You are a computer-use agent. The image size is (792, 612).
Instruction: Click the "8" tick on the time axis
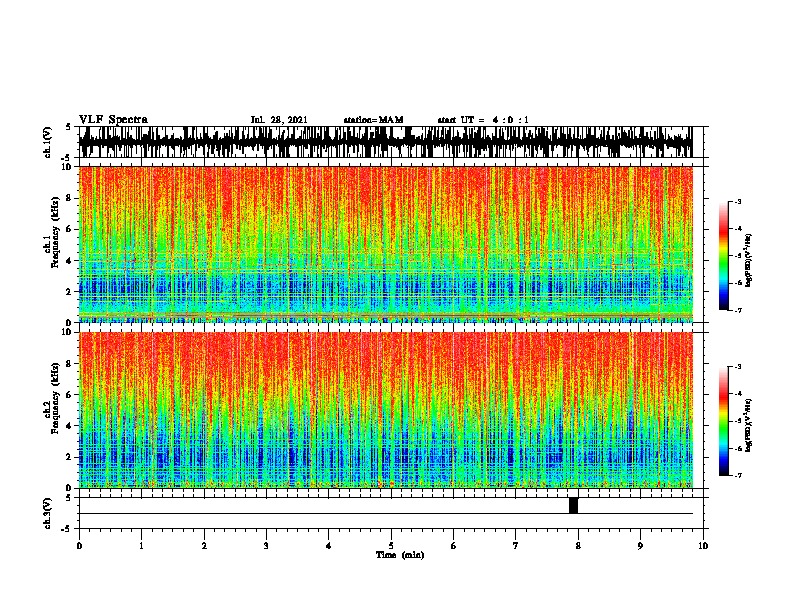coord(578,546)
